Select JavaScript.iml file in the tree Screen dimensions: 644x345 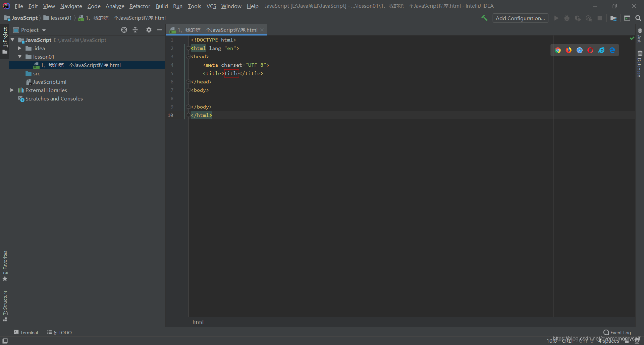[50, 82]
